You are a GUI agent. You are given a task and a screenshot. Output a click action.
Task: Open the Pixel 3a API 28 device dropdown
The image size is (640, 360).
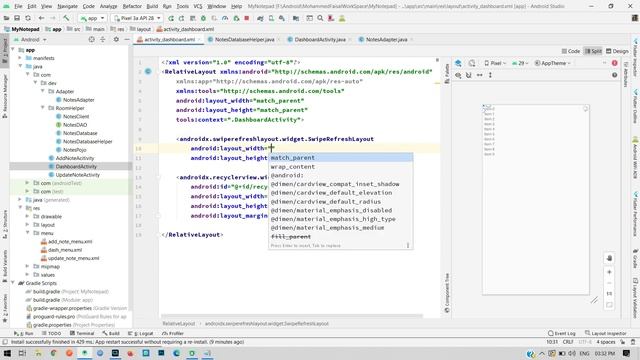[x=137, y=18]
